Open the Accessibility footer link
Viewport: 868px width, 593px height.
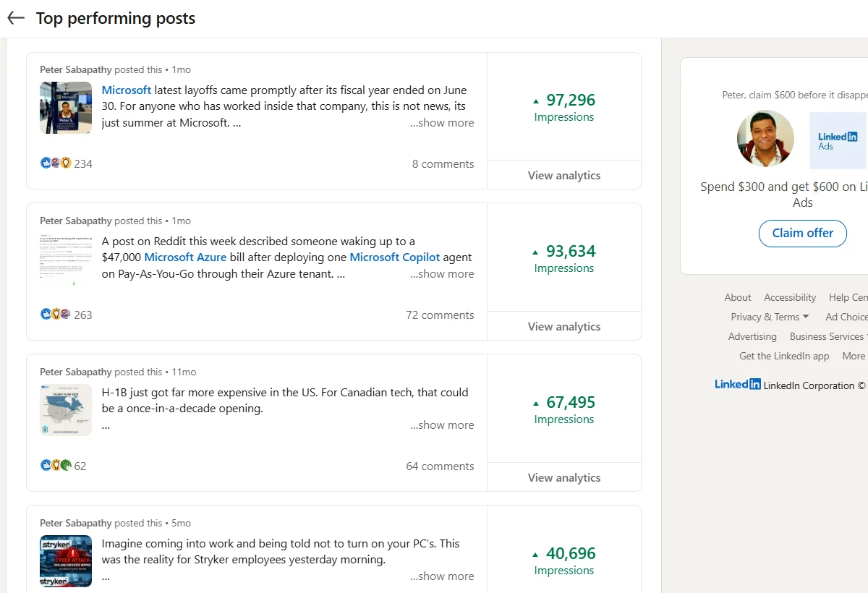790,297
